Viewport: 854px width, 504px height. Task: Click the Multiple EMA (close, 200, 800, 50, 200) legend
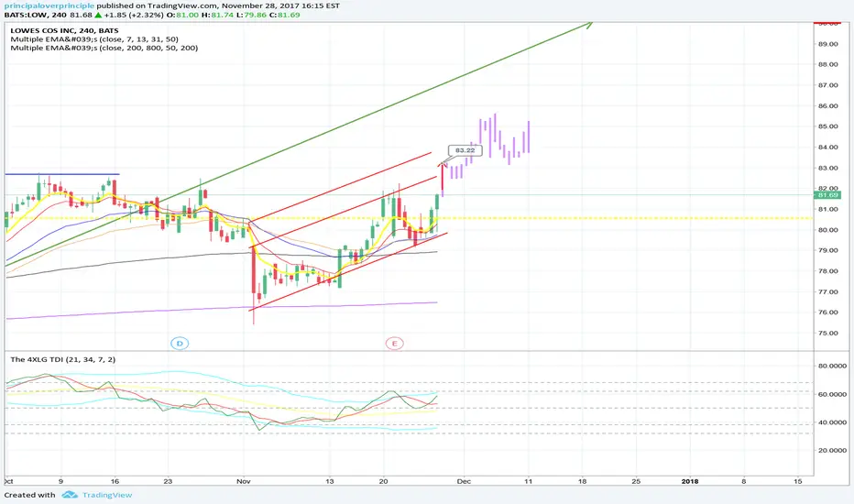tap(104, 48)
